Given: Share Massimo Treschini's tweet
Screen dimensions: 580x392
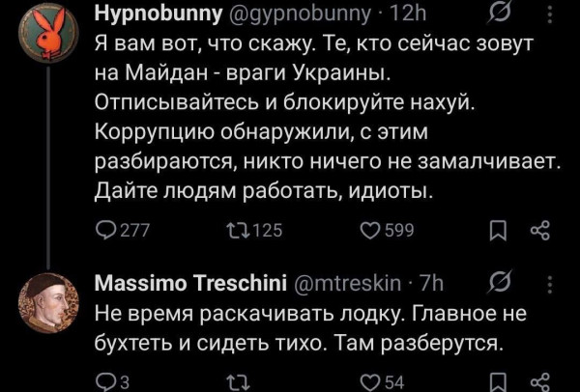Looking at the screenshot, I should pos(541,382).
